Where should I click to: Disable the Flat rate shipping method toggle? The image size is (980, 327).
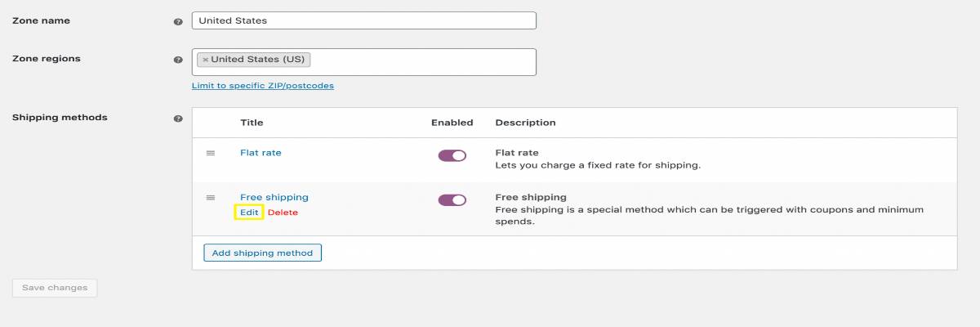tap(452, 155)
